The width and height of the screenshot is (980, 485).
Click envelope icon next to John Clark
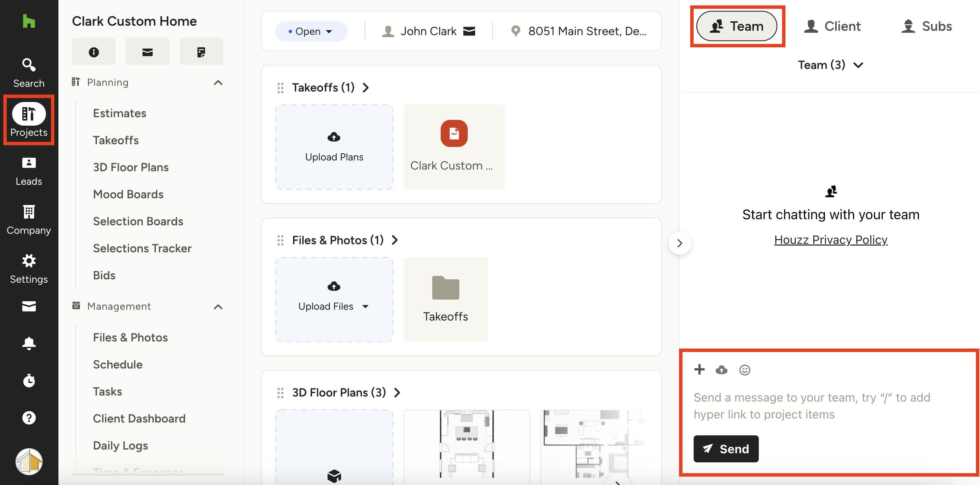click(x=469, y=31)
